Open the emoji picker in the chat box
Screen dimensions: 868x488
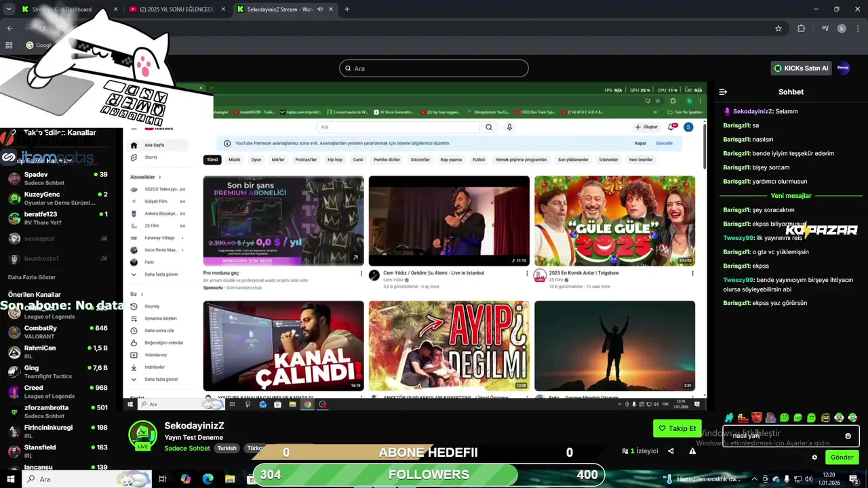coord(848,436)
